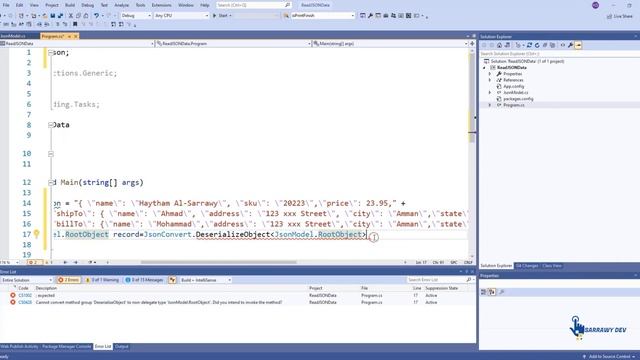Collapse the code region at line 12
The height and width of the screenshot is (360, 640).
click(x=51, y=182)
